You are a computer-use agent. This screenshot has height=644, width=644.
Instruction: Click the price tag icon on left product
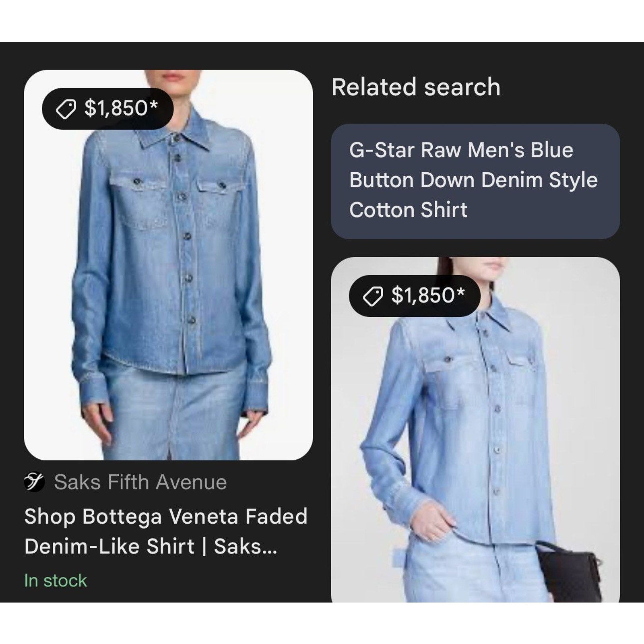[66, 109]
